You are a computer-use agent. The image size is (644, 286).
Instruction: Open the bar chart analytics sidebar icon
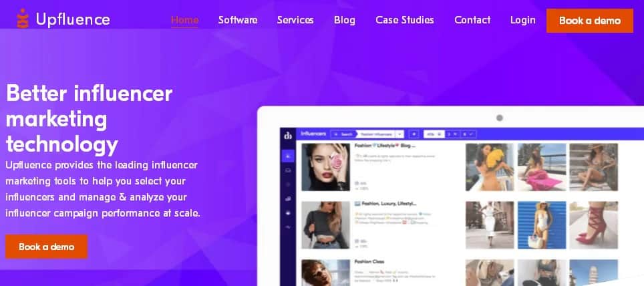pyautogui.click(x=288, y=199)
